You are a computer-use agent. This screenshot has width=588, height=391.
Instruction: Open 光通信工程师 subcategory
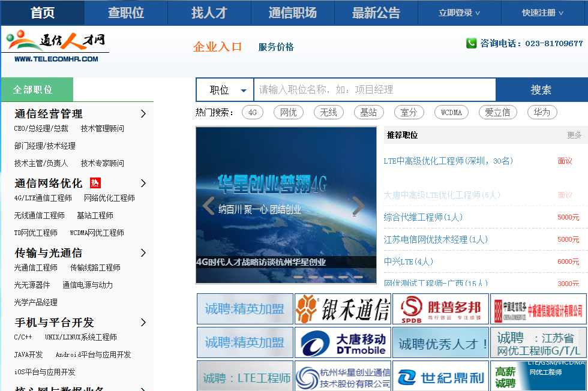pyautogui.click(x=35, y=267)
